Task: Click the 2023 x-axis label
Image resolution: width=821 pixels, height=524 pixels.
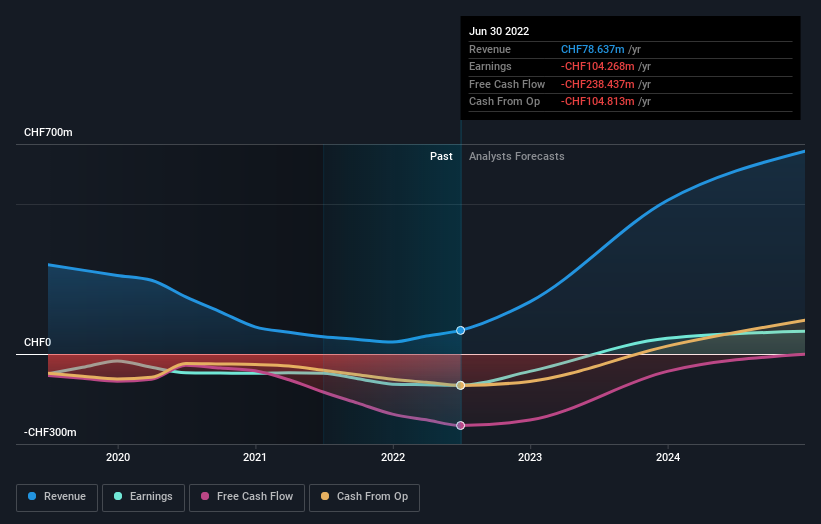Action: [x=530, y=458]
